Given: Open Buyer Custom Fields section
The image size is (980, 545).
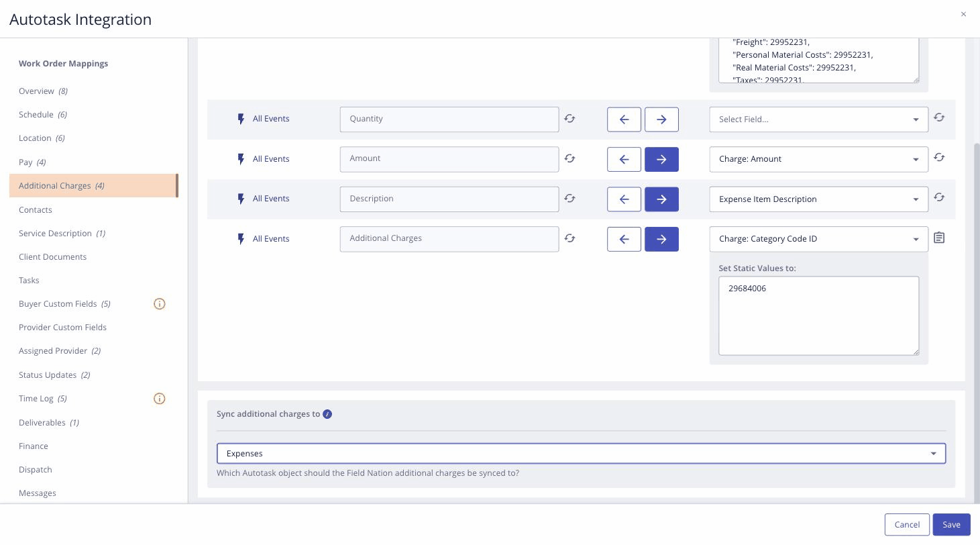Looking at the screenshot, I should pos(64,304).
